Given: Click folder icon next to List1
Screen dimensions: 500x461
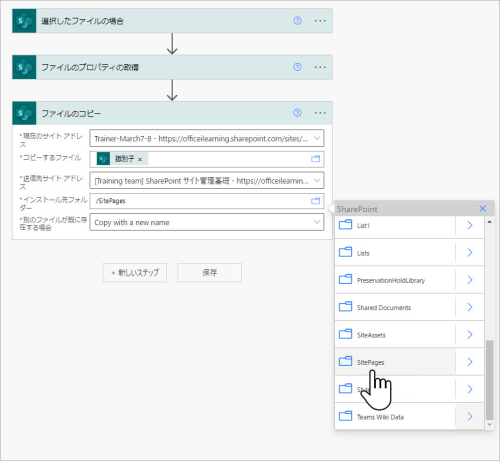Looking at the screenshot, I should (x=345, y=225).
